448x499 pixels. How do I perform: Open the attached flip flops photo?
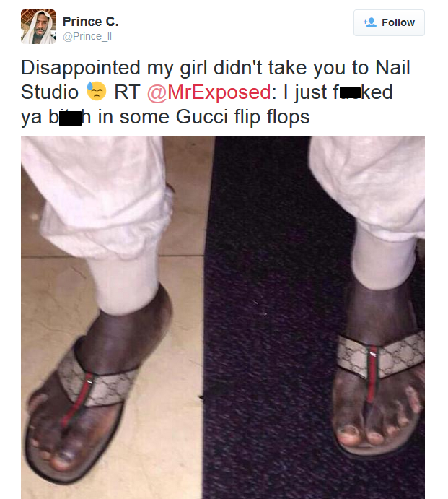coord(223,317)
